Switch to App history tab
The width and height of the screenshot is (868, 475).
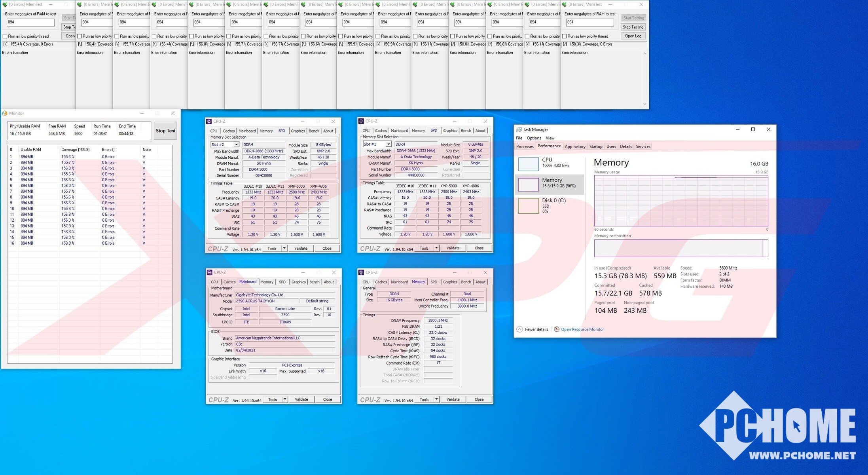coord(575,146)
